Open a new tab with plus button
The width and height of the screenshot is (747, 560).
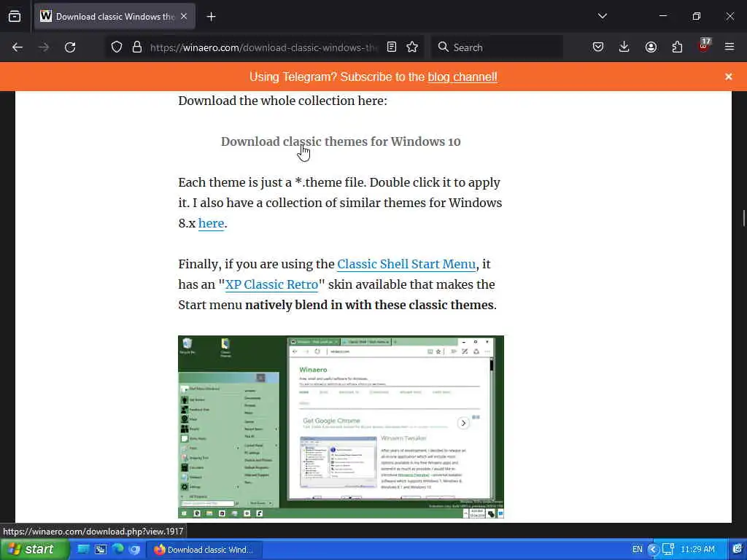211,17
